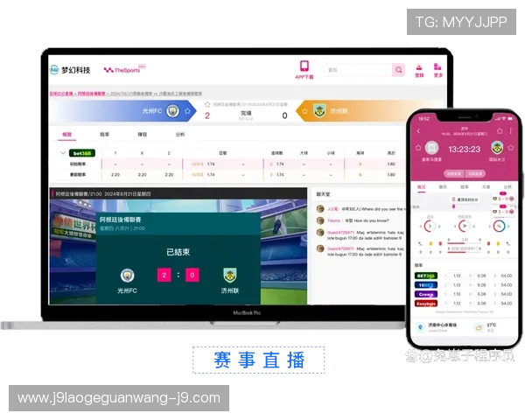Favorite 光州FC with the star toggle
The height and width of the screenshot is (420, 525).
tap(187, 111)
